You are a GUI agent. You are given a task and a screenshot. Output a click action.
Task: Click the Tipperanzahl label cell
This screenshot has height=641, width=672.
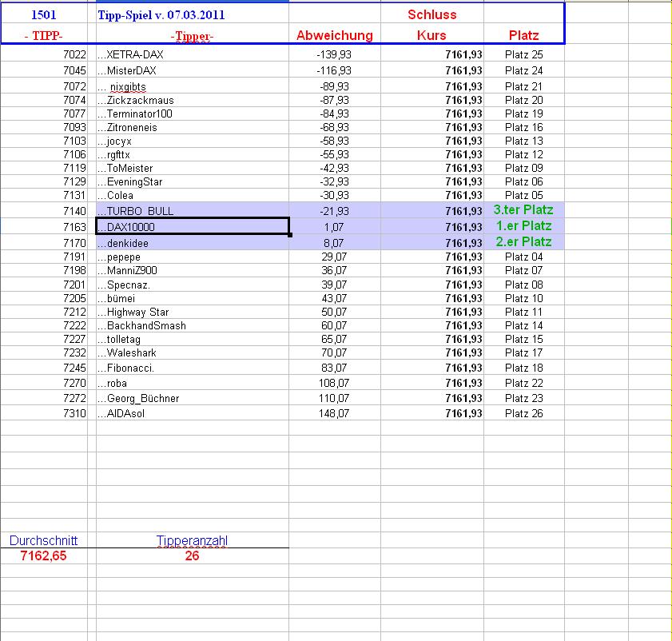(x=193, y=540)
